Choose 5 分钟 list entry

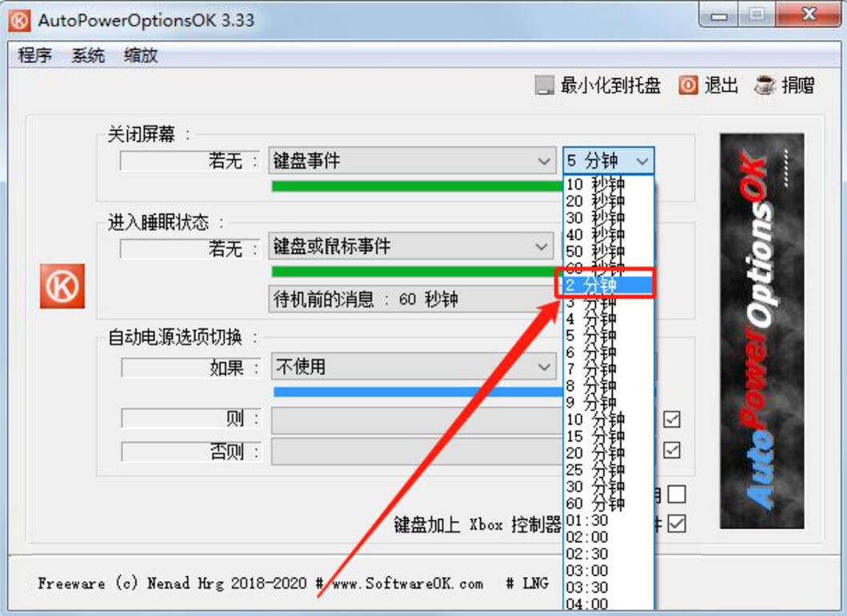608,336
